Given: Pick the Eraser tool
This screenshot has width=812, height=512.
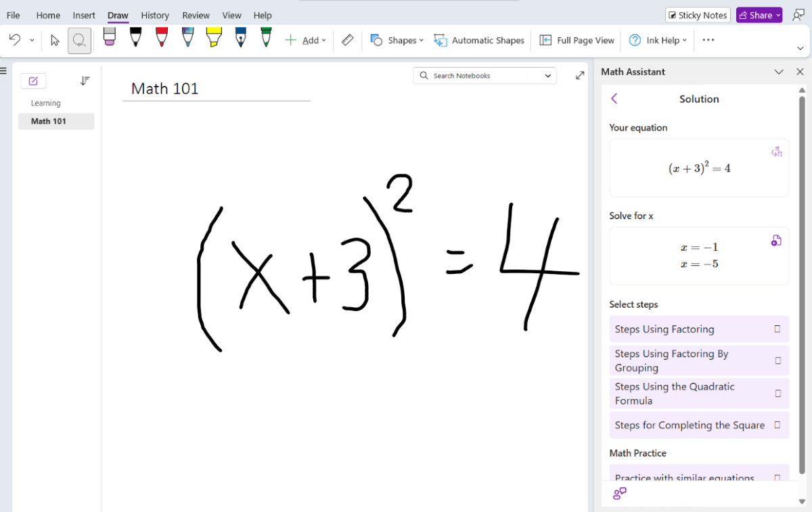Looking at the screenshot, I should pos(110,37).
